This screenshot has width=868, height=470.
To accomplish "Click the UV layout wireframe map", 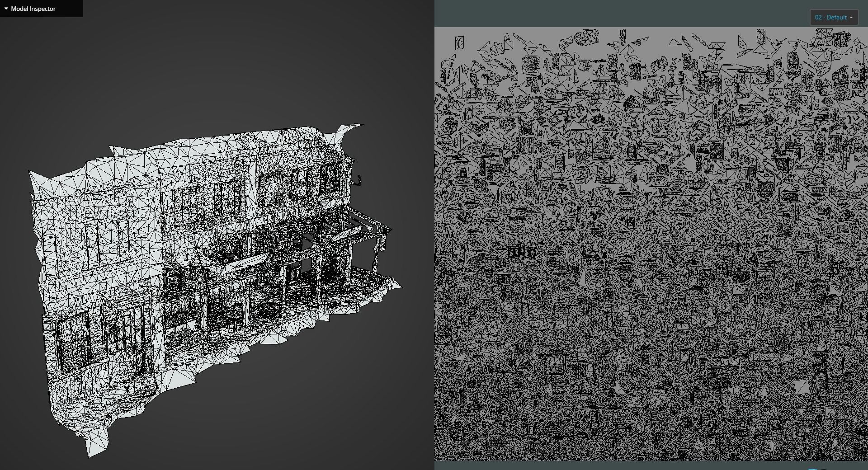I will click(x=651, y=244).
